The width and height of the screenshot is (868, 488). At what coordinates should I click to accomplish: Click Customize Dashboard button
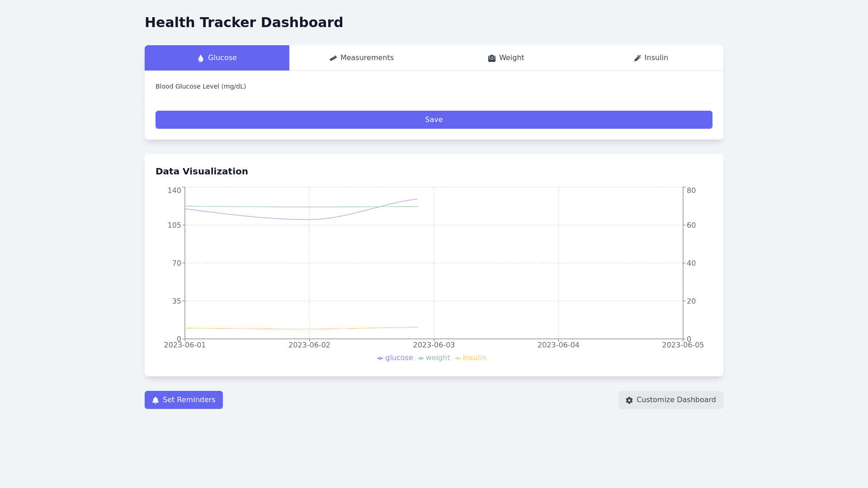670,400
